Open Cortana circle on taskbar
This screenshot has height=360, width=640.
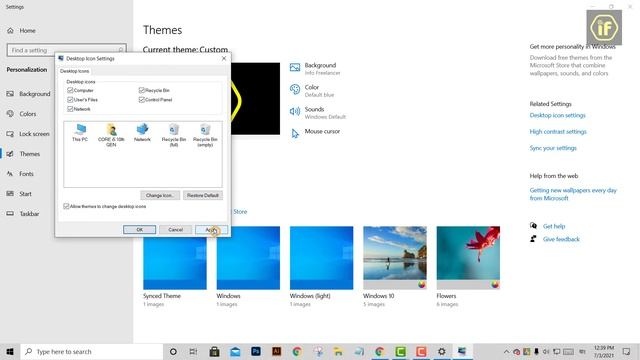point(173,351)
